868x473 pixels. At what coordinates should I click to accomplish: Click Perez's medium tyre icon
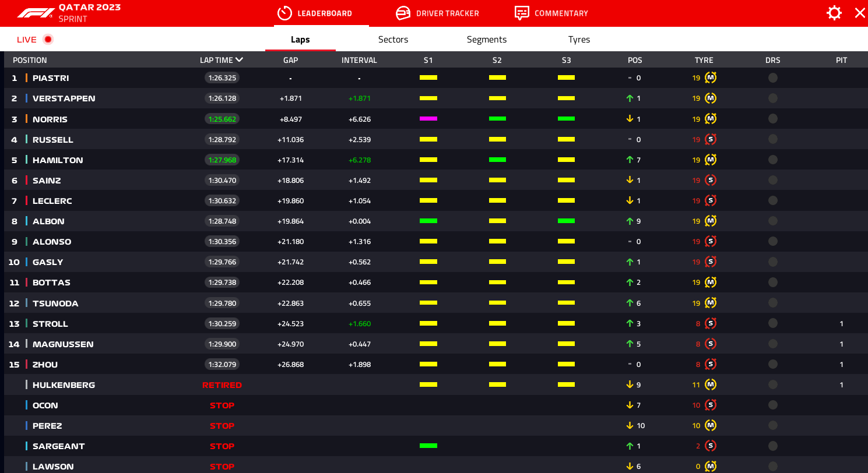[x=711, y=425]
